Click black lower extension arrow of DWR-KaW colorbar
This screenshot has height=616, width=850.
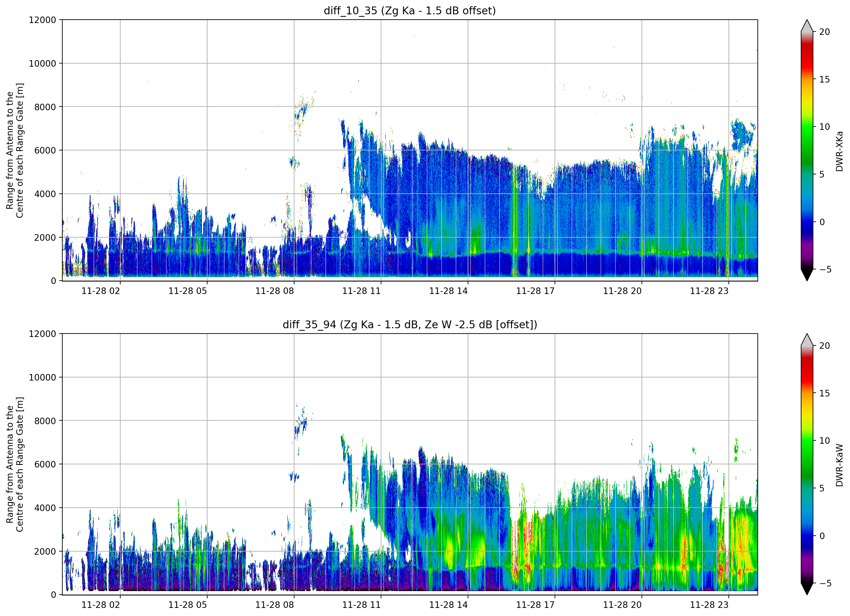coord(807,589)
